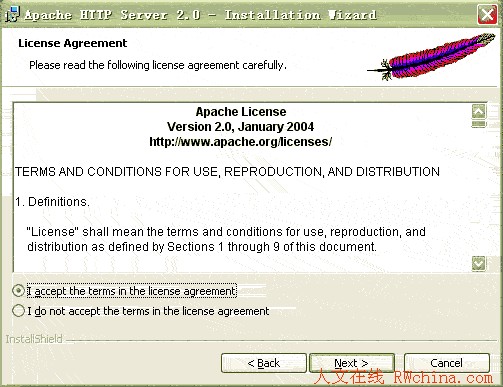This screenshot has width=503, height=387.
Task: Click the http://www.apache.org/licenses/ text
Action: point(240,142)
